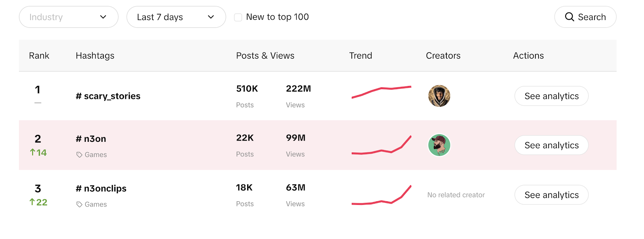See analytics for scary_stories
Screen dimensions: 644x239
[551, 96]
